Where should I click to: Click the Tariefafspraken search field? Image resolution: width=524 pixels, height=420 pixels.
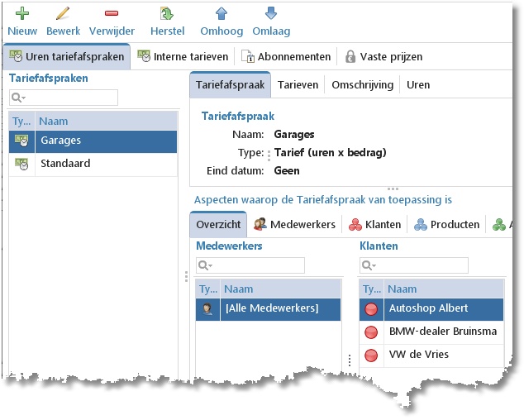tap(64, 98)
